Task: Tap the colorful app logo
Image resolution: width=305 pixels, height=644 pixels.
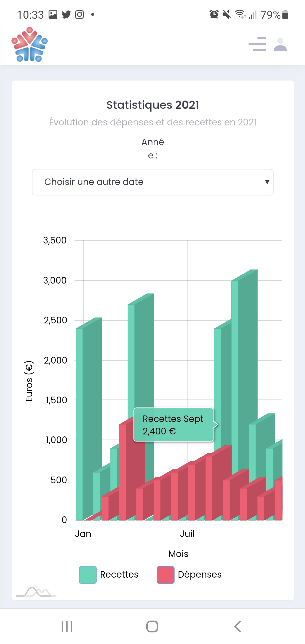Action: (x=30, y=44)
